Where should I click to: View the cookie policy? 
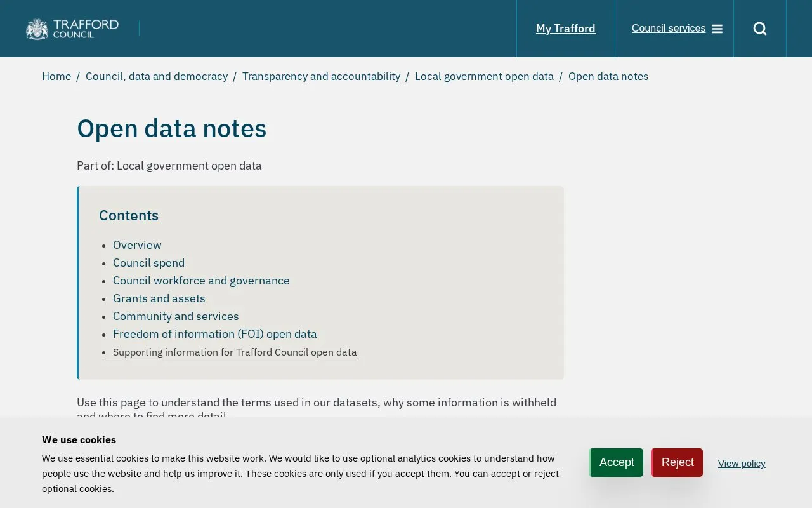pyautogui.click(x=742, y=464)
